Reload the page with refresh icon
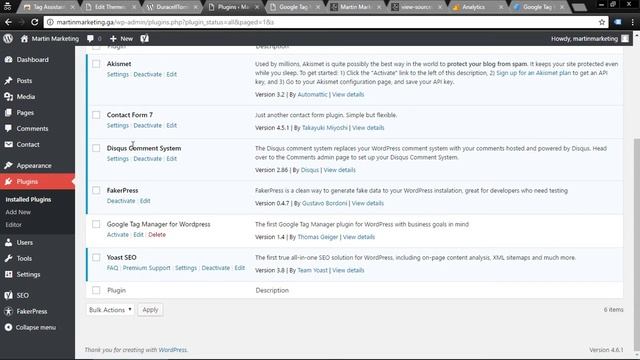640x360 pixels. pyautogui.click(x=34, y=22)
